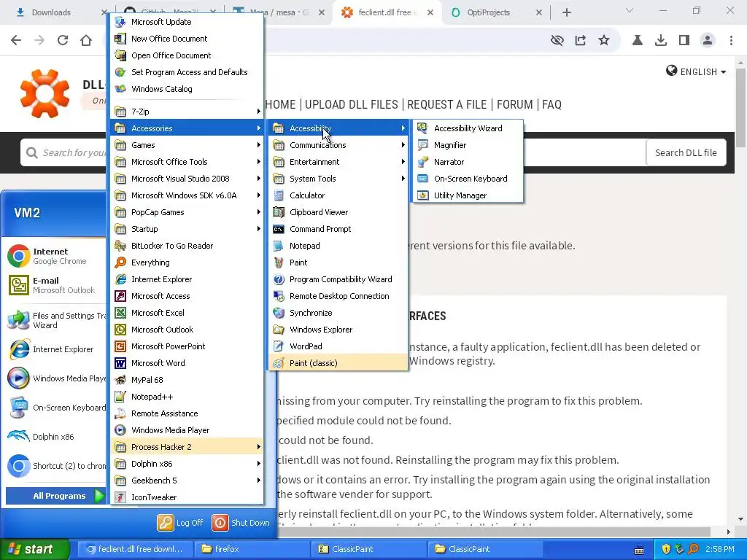Open Google Chrome Internet pinned item

pos(55,256)
